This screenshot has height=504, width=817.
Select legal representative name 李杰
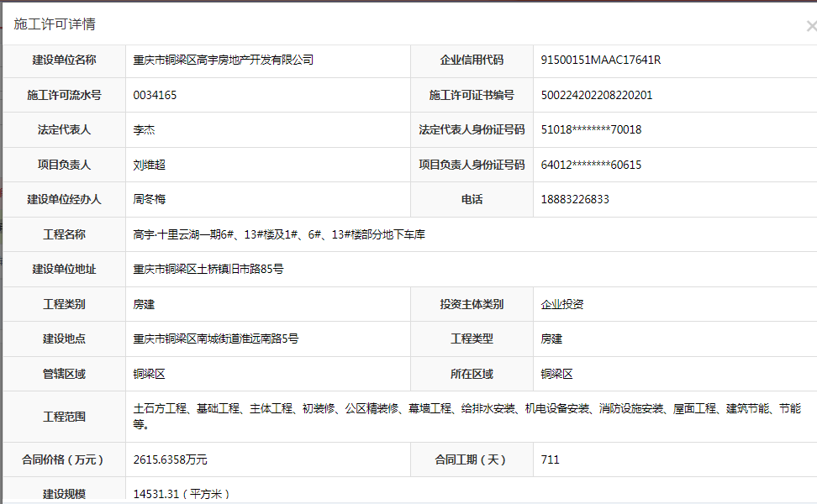point(144,130)
